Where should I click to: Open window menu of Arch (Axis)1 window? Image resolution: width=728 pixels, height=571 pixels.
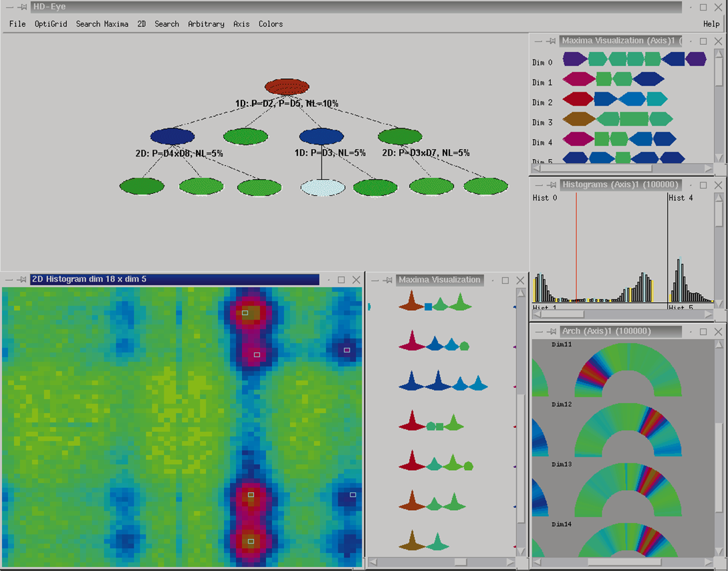[x=538, y=332]
